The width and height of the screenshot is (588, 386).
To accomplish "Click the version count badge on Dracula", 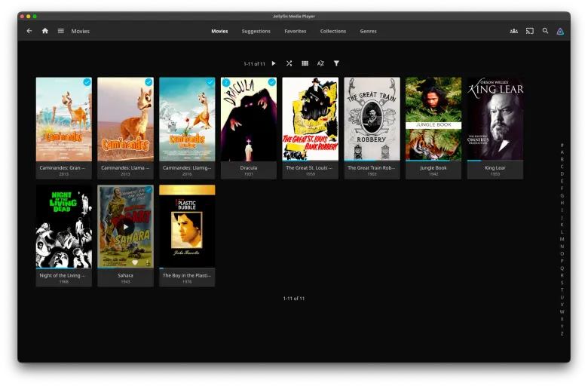I will tap(226, 82).
